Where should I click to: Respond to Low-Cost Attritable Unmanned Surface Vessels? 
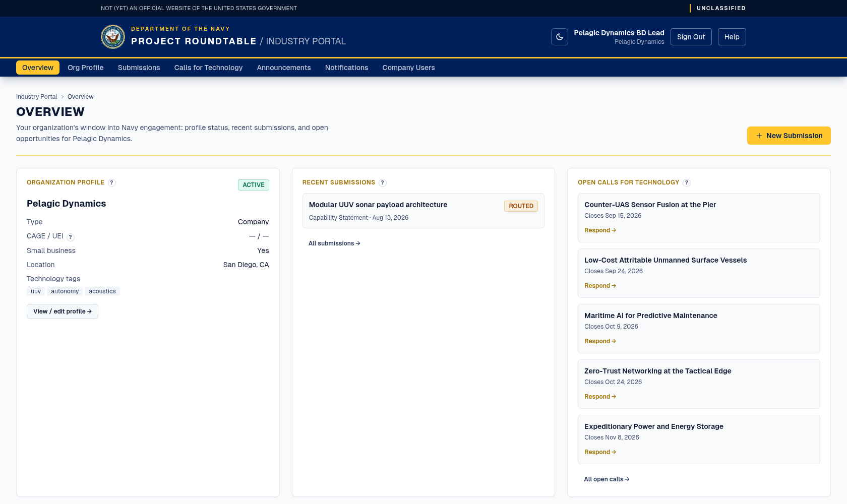coord(600,286)
